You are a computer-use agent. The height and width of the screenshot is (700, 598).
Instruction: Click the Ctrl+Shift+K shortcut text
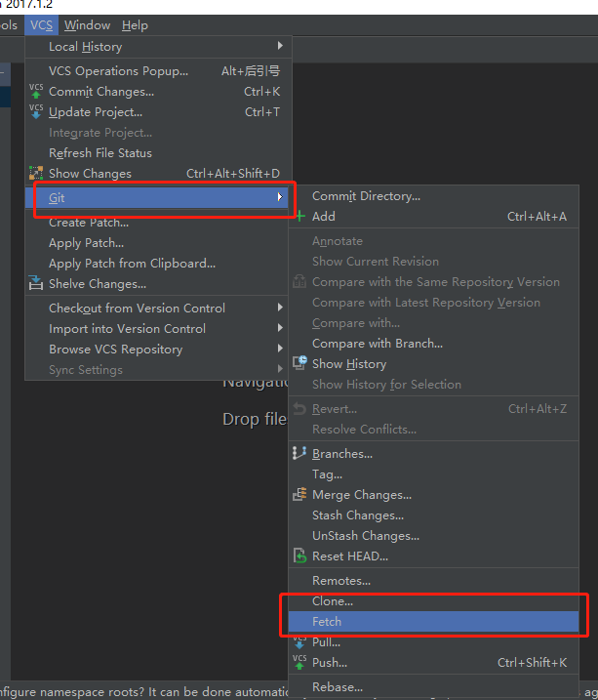click(x=532, y=663)
